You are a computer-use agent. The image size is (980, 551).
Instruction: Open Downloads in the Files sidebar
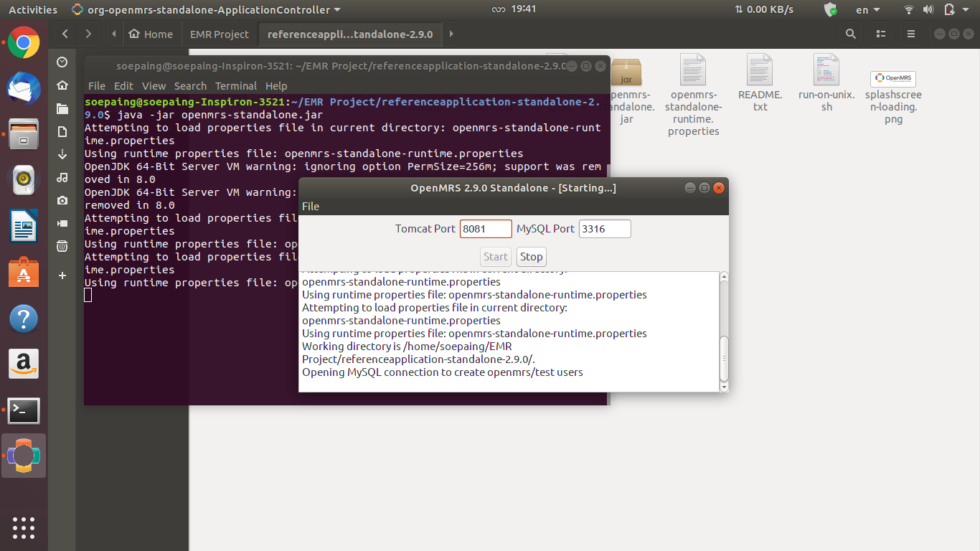tap(62, 154)
